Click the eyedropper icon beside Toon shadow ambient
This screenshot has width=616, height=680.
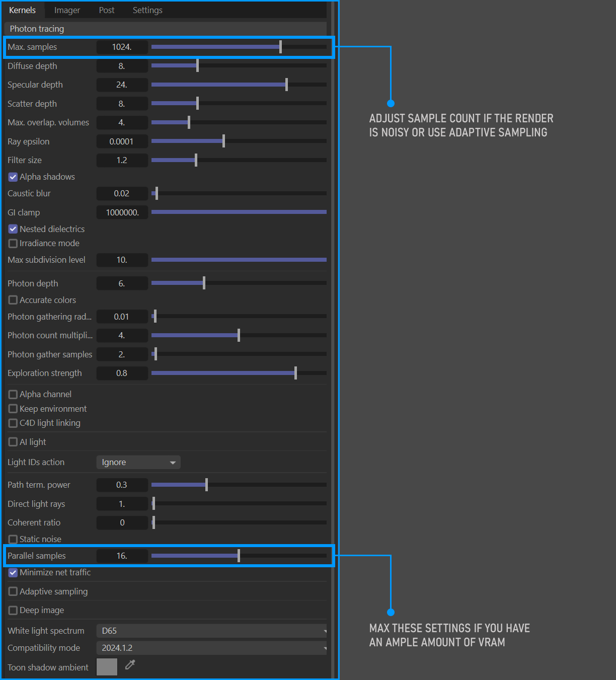coord(130,665)
